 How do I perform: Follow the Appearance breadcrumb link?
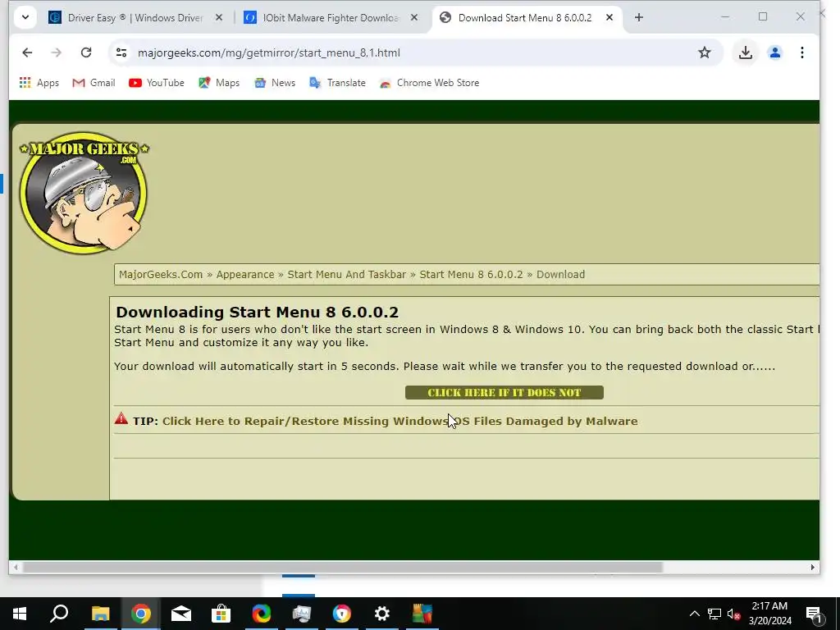pos(244,274)
